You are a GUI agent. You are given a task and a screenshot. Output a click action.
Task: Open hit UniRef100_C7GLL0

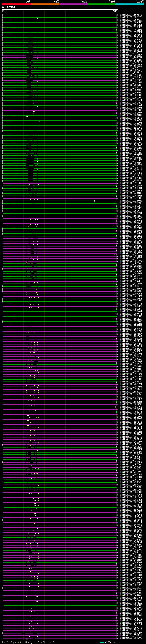[x=131, y=173]
